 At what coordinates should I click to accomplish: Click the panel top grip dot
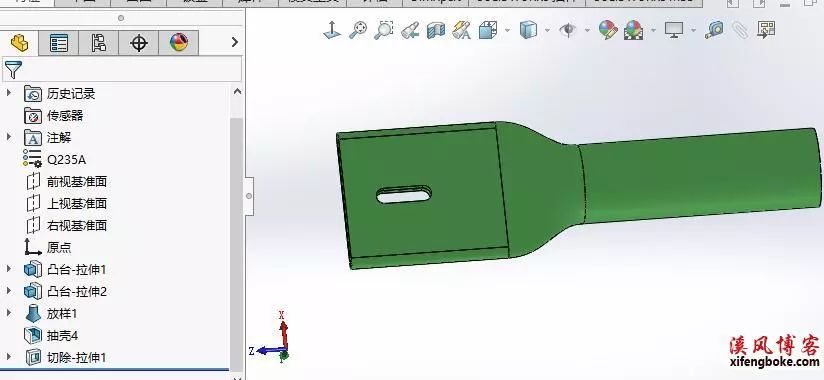click(x=121, y=18)
